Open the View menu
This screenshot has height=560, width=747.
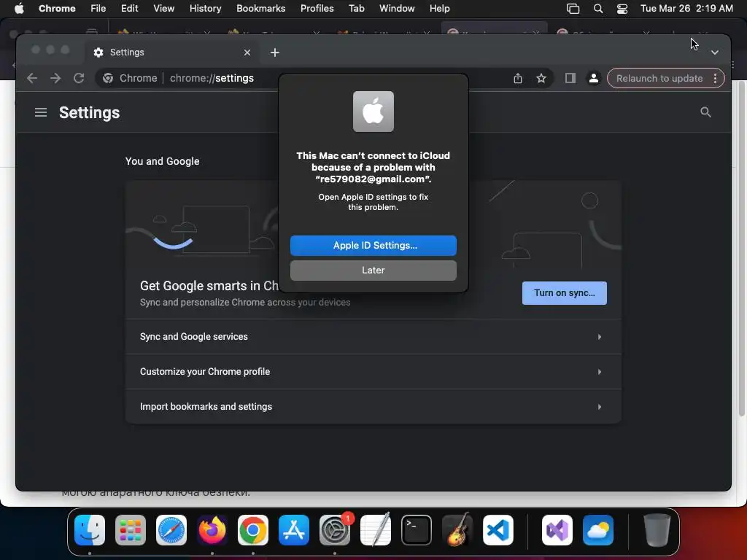tap(163, 9)
